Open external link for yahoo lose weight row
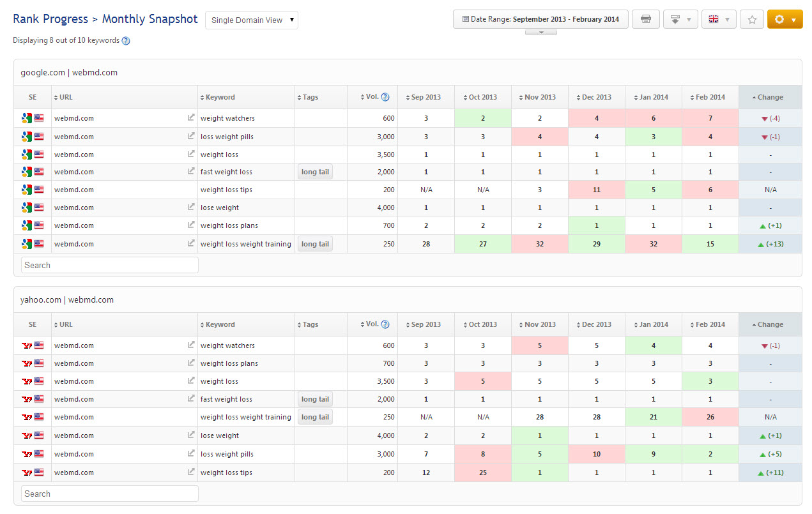The height and width of the screenshot is (514, 812). coord(190,435)
